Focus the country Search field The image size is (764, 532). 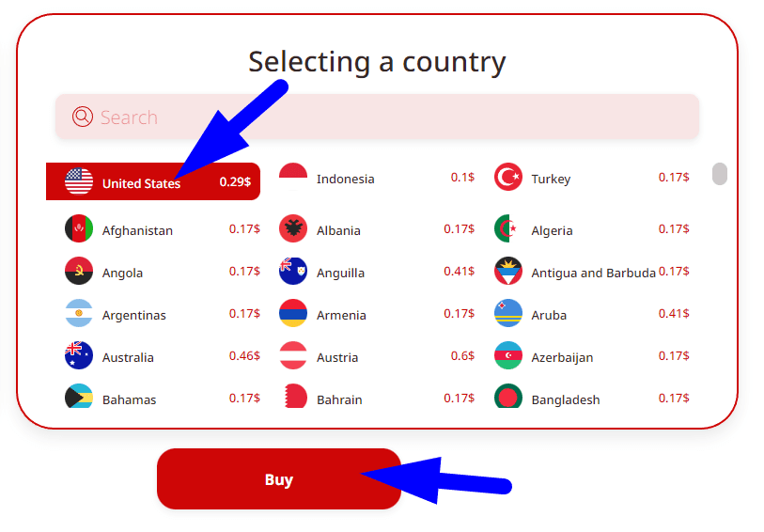click(395, 117)
